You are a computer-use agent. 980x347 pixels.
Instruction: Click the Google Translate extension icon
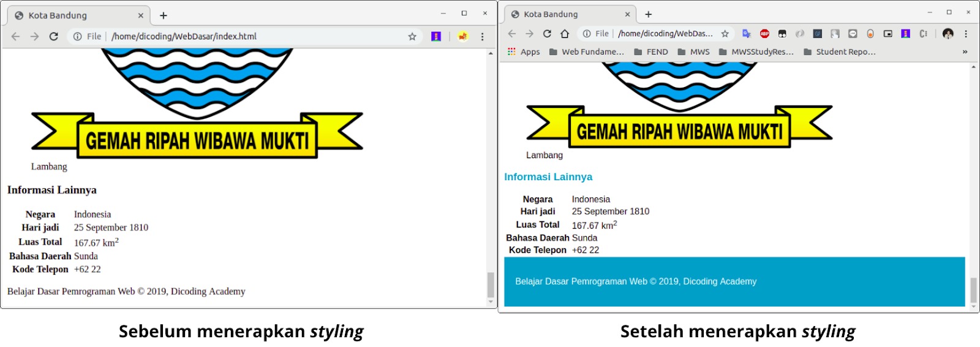click(x=746, y=34)
